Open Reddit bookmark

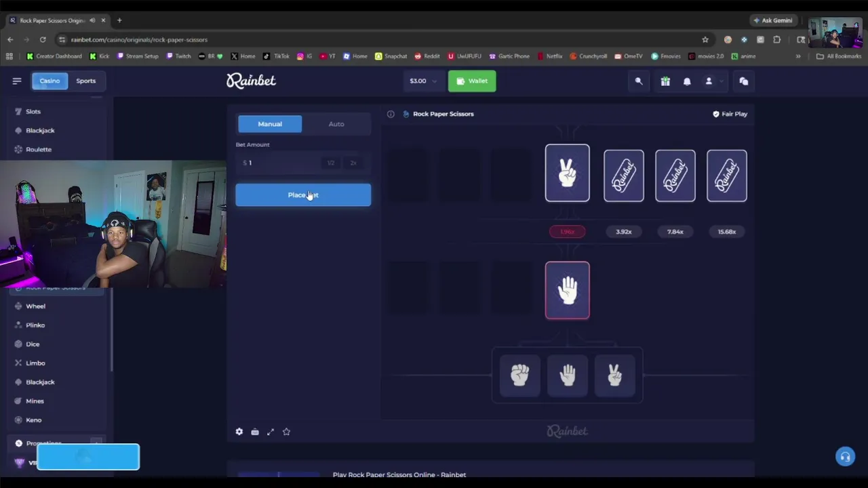(427, 56)
